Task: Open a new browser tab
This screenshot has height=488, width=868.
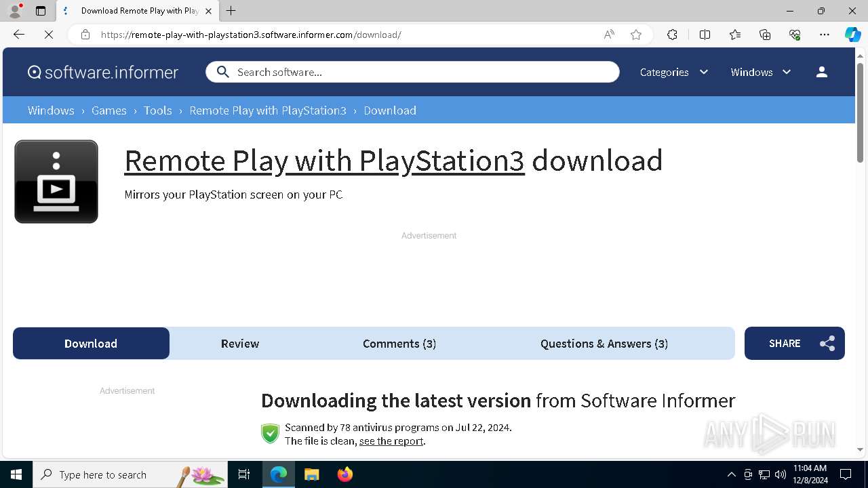Action: click(x=231, y=11)
